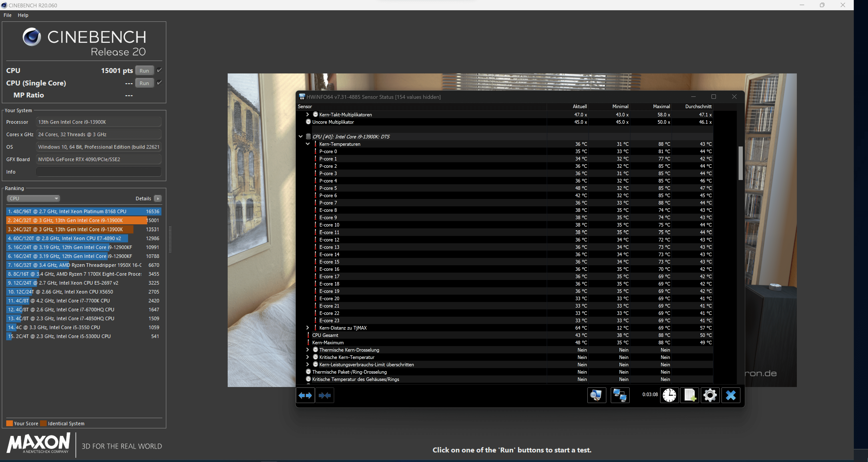Click the HWiNFO64 title bar app icon
The image size is (868, 462).
pyautogui.click(x=302, y=97)
